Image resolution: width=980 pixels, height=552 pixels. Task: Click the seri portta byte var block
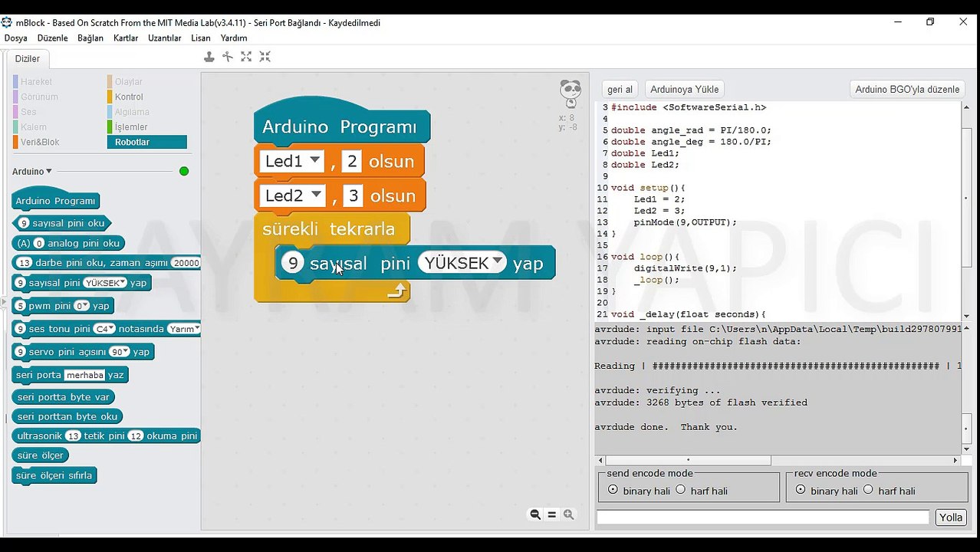(x=64, y=397)
